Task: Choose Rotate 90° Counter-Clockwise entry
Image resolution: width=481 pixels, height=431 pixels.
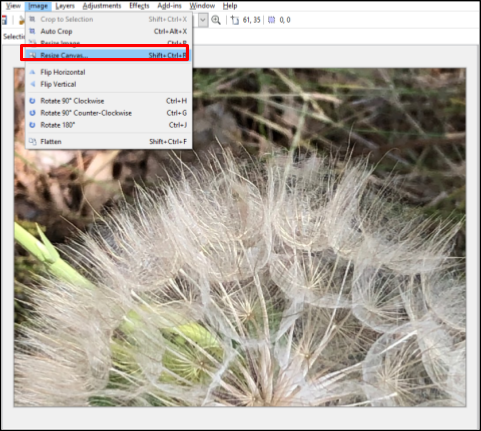Action: (108, 113)
